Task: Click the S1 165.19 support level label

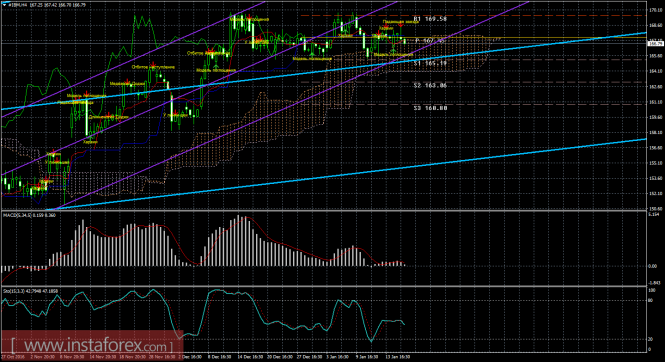Action: point(430,63)
